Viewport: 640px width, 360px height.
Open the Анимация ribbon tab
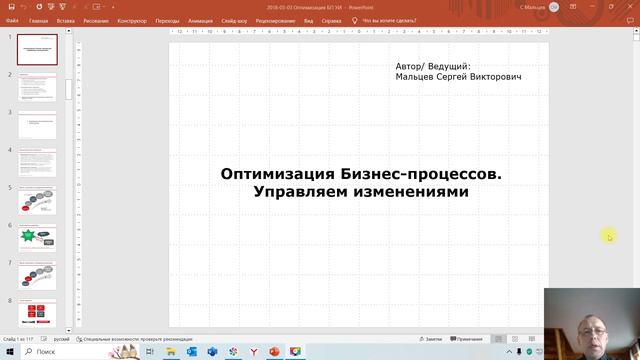pos(200,21)
